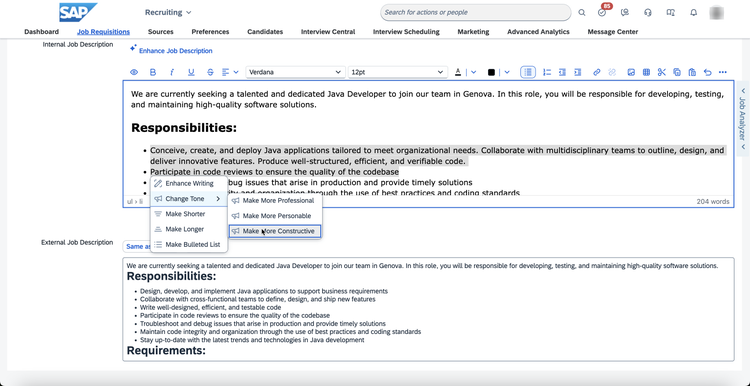Open the 12pt font size dropdown
750x386 pixels.
click(397, 72)
